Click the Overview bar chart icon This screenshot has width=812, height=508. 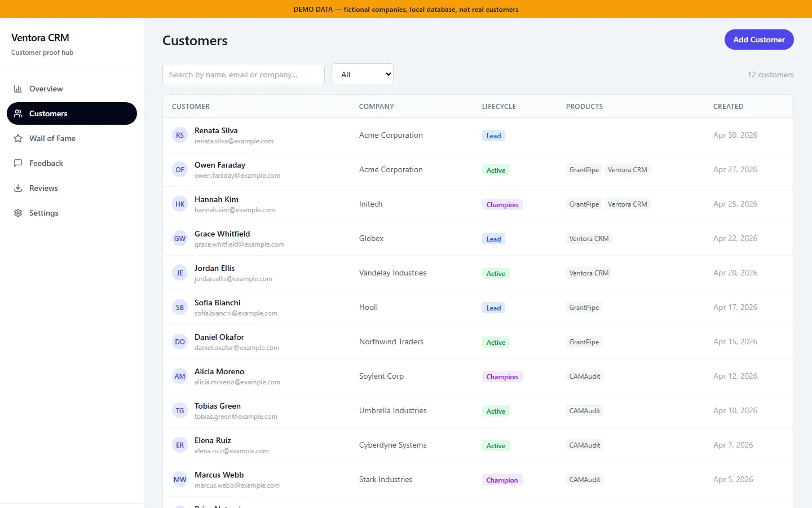pos(18,89)
